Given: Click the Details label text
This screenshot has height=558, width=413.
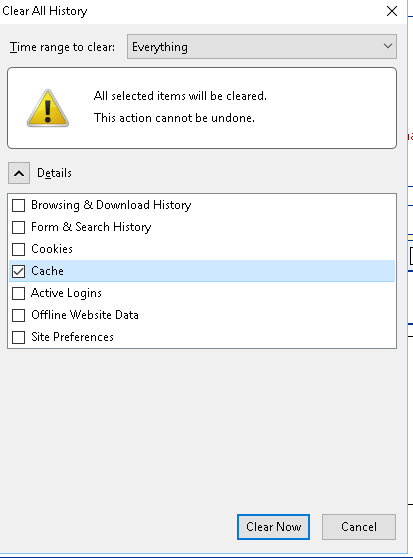Looking at the screenshot, I should tap(54, 173).
